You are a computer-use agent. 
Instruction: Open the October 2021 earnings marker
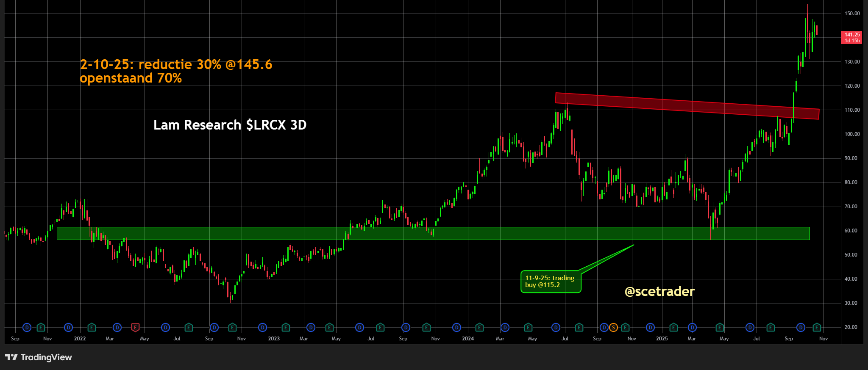[41, 327]
